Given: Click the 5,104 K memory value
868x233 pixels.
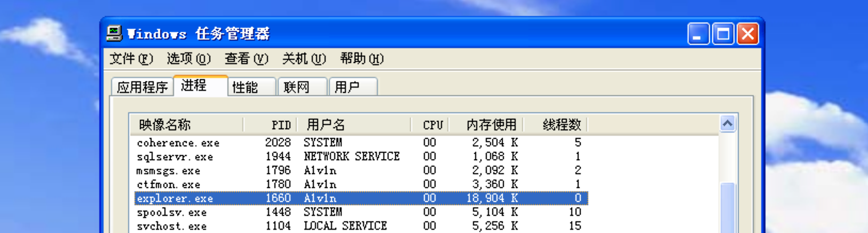Looking at the screenshot, I should coord(495,212).
